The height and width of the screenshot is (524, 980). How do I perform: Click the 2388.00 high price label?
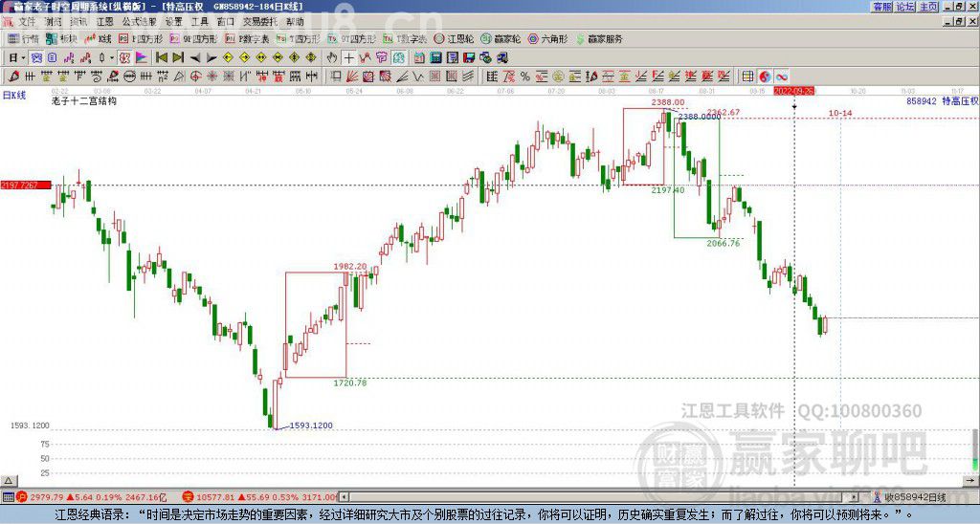667,101
